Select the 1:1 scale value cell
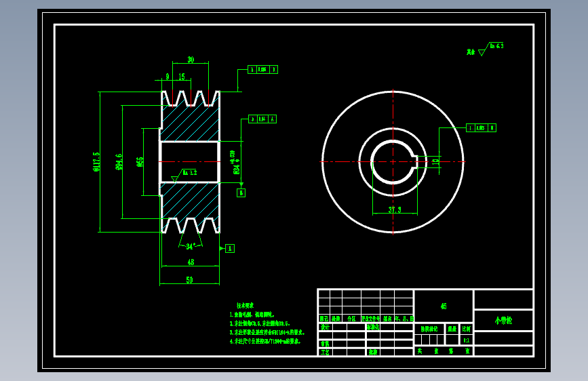 [x=467, y=340]
